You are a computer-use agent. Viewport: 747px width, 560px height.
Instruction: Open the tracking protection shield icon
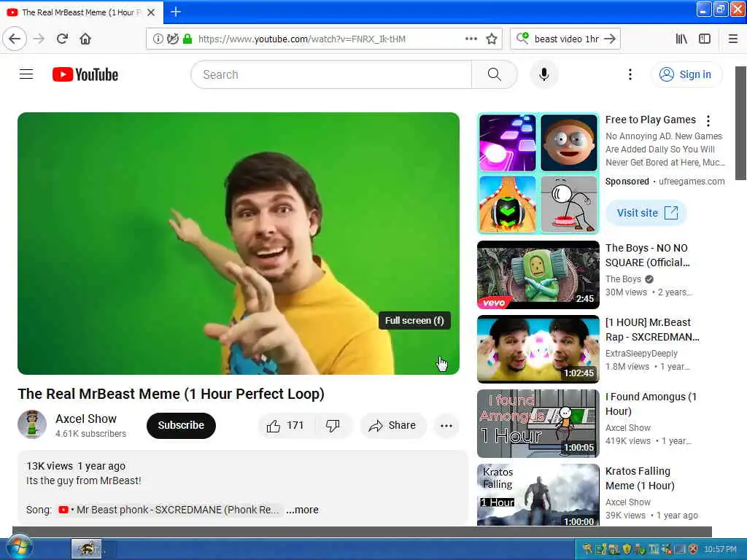[173, 39]
